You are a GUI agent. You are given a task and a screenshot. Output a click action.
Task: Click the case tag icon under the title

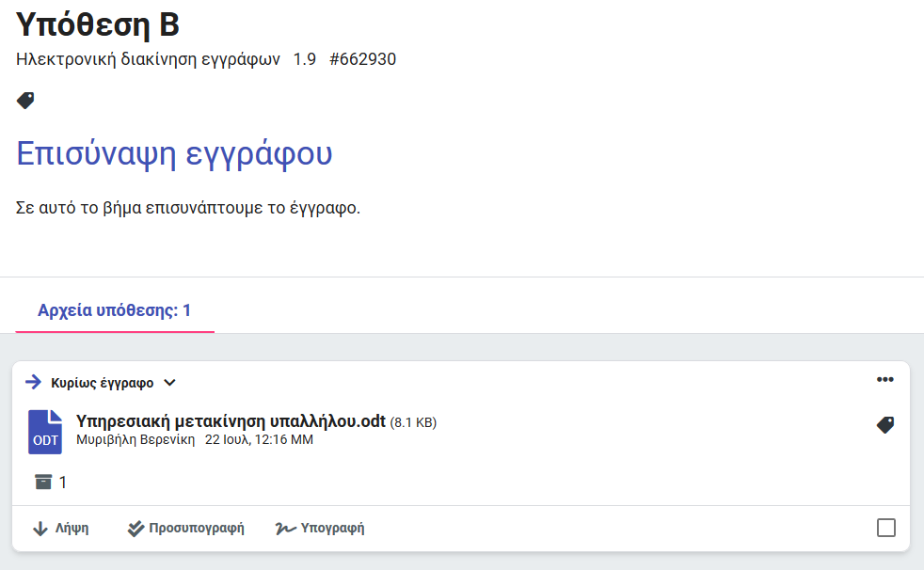(x=25, y=101)
